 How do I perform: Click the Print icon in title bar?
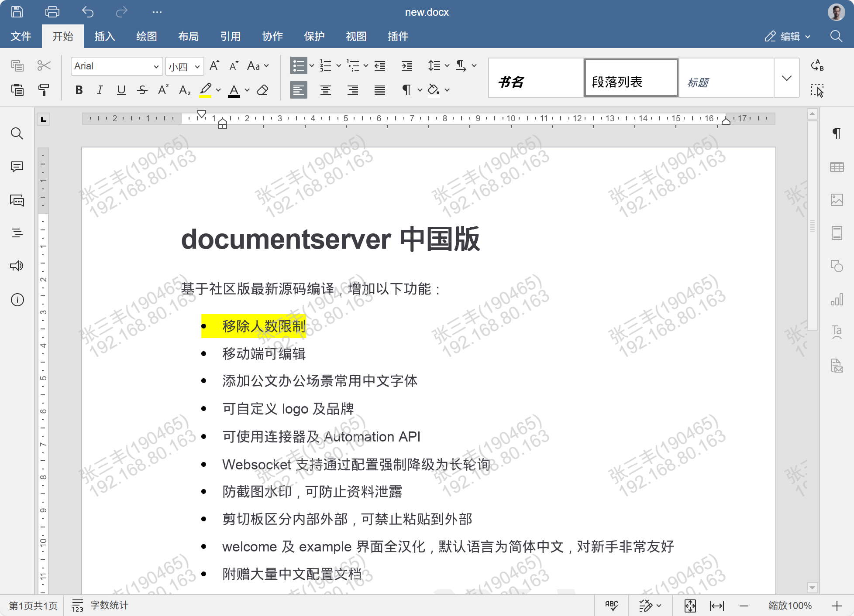52,12
